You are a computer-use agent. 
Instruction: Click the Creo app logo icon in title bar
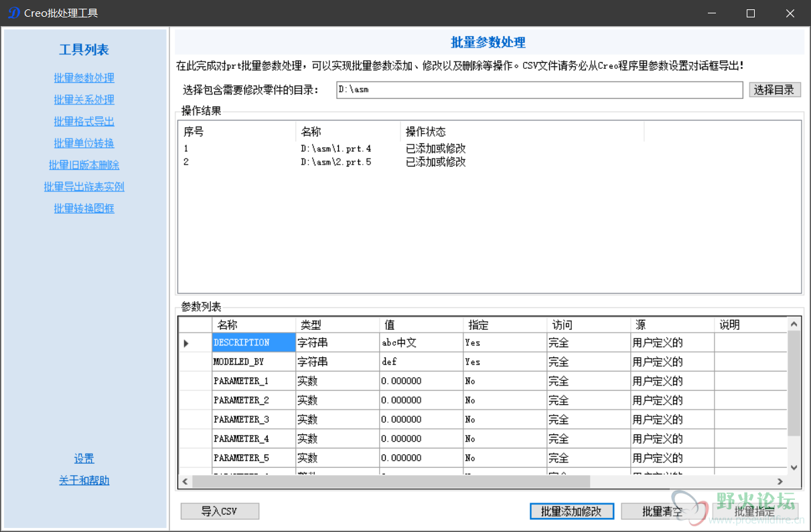click(13, 13)
